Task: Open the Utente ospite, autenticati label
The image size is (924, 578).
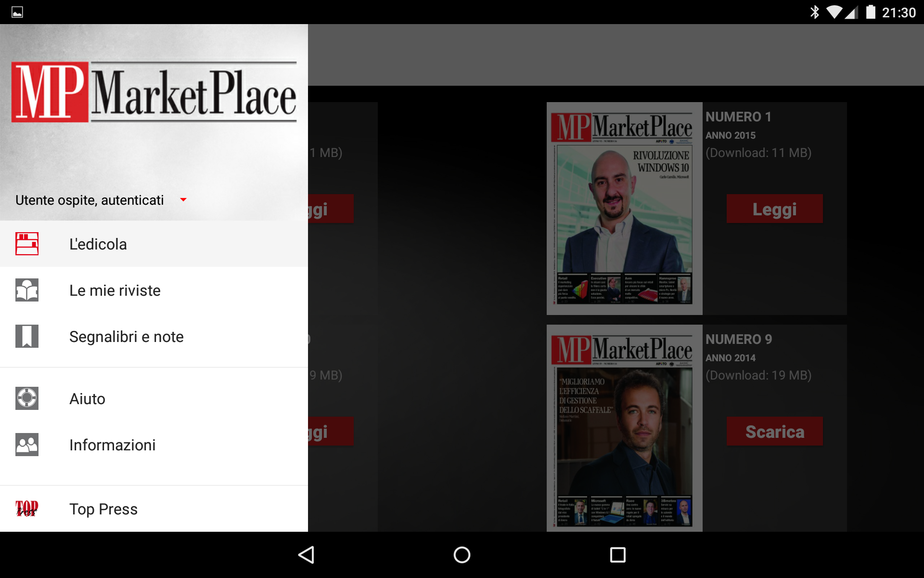Action: [x=90, y=200]
